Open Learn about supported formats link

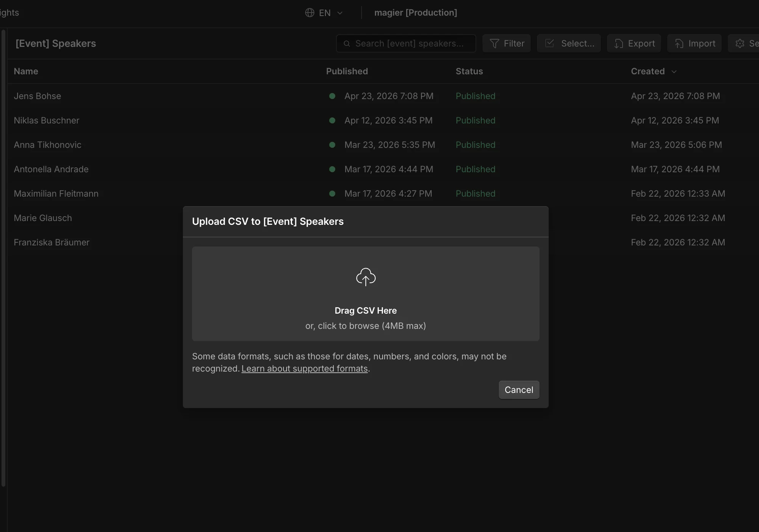(x=304, y=369)
